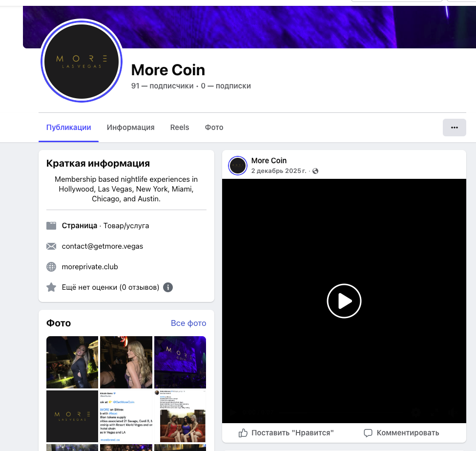Screen dimensions: 476x451
Task: Like the post using the Нравится button
Action: pos(287,432)
